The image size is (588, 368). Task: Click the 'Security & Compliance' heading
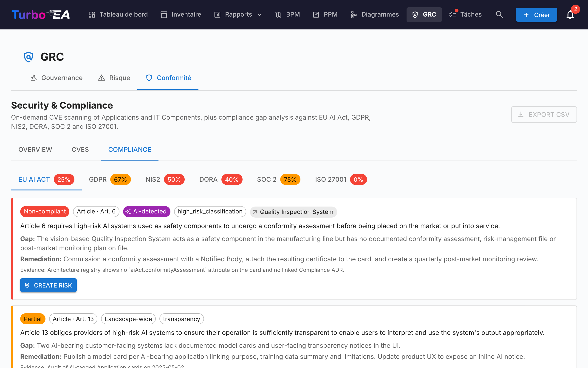pos(62,105)
